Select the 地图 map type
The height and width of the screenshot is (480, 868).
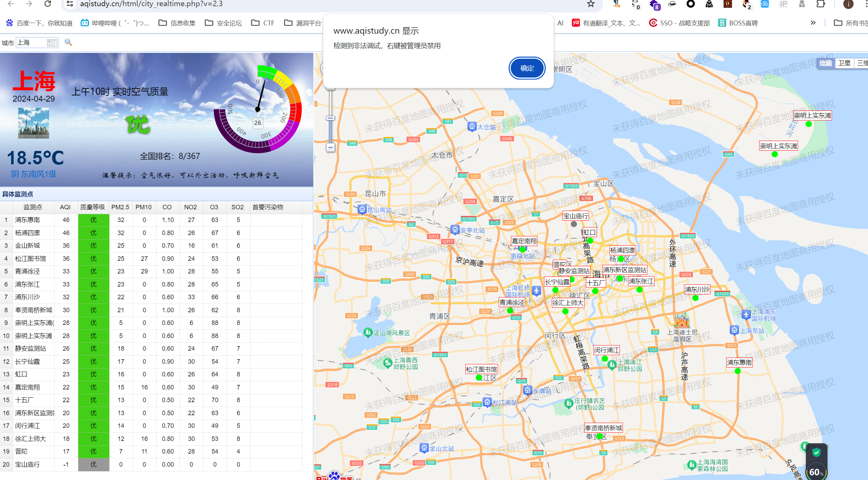point(825,63)
